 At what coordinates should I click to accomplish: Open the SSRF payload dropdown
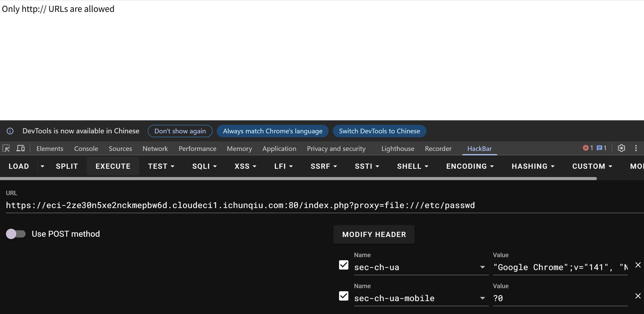pos(324,166)
